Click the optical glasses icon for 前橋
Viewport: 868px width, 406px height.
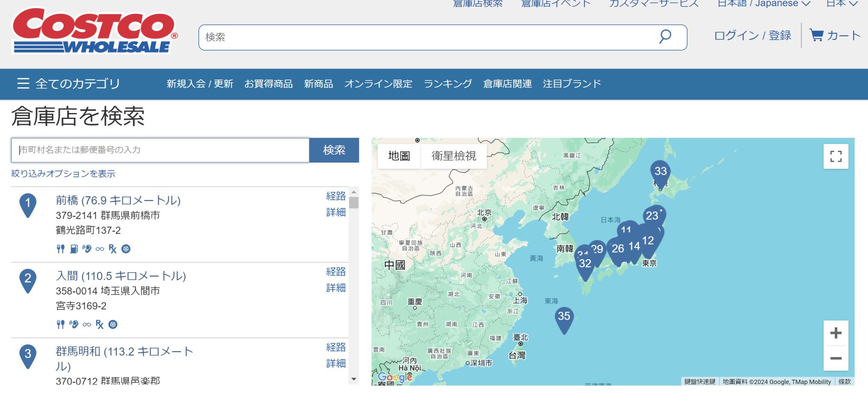(100, 249)
